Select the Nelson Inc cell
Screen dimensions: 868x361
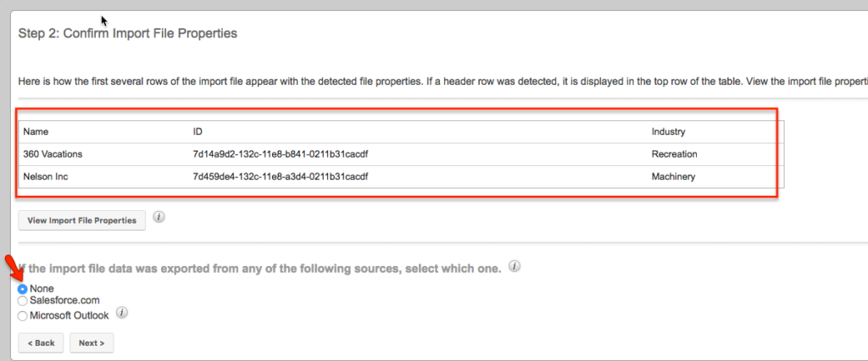46,177
